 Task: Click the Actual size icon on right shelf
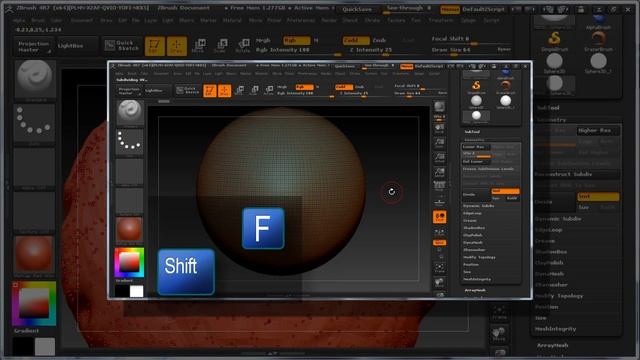pyautogui.click(x=440, y=158)
